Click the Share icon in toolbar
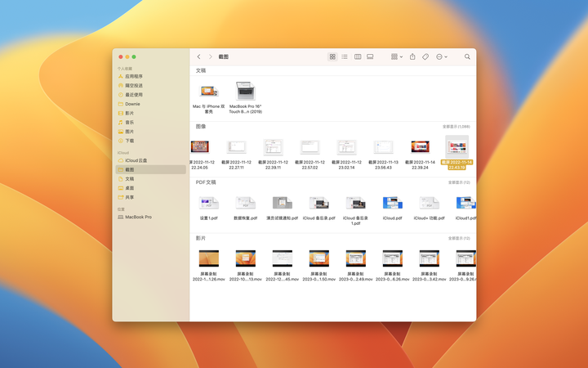This screenshot has height=368, width=588. (412, 56)
